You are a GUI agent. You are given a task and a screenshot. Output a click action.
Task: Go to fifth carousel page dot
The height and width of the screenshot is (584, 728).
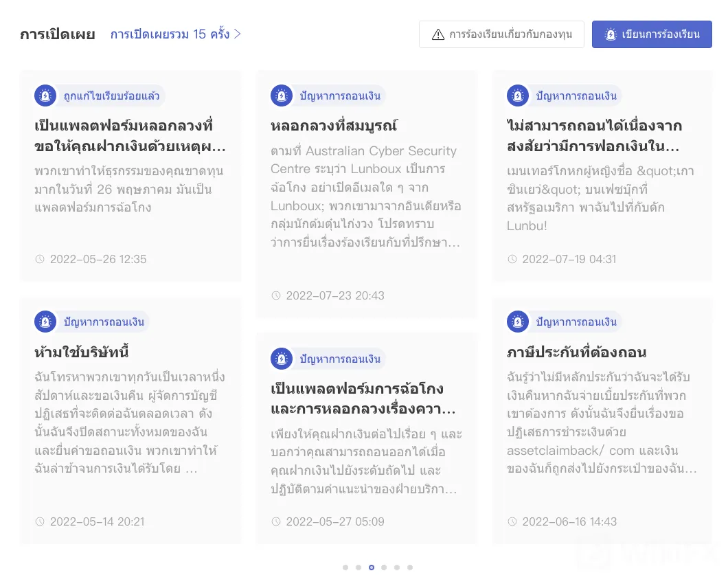(x=397, y=568)
